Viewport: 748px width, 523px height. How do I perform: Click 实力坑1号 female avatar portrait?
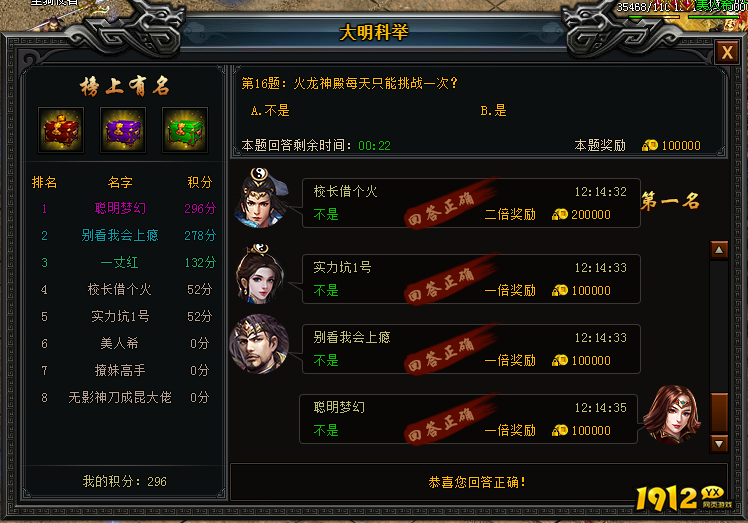(x=260, y=274)
